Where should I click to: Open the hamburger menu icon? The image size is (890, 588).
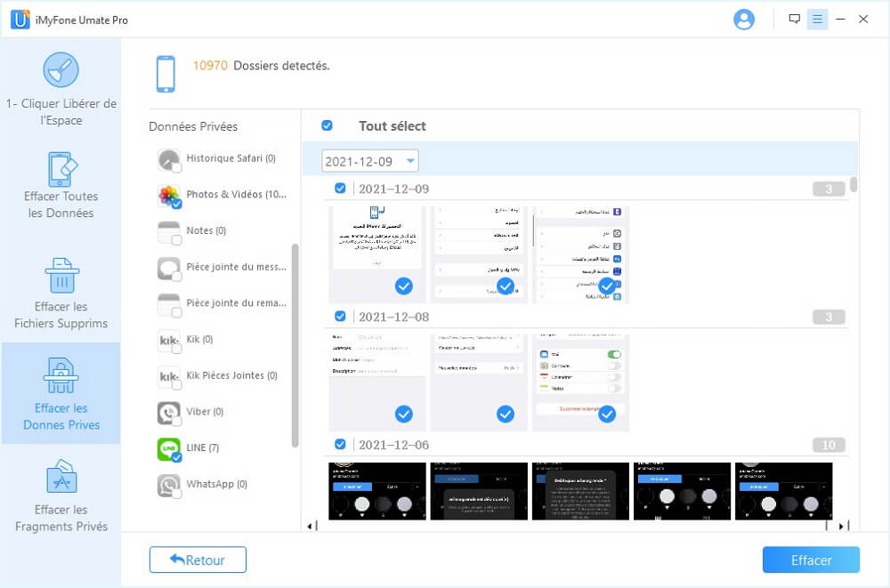point(817,20)
